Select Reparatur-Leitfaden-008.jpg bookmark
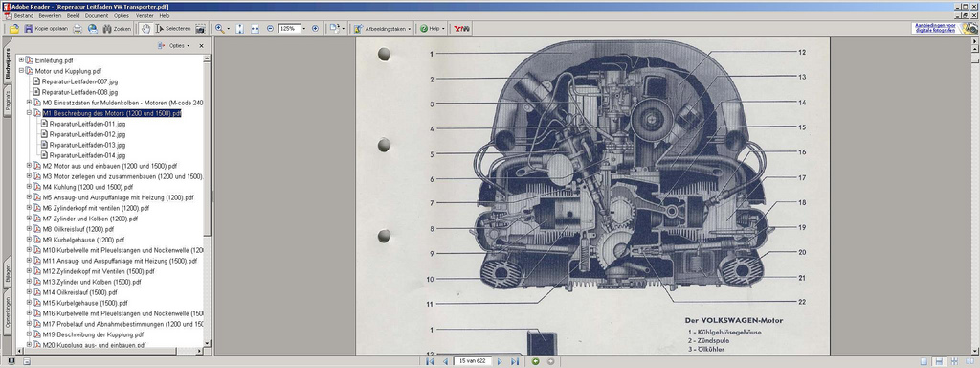980x368 pixels. [79, 92]
